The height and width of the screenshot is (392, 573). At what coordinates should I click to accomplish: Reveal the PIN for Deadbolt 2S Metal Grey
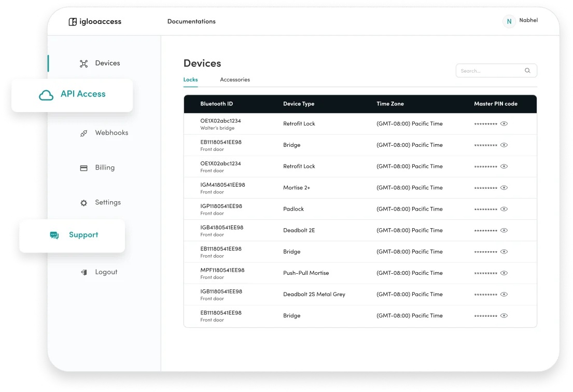point(504,294)
